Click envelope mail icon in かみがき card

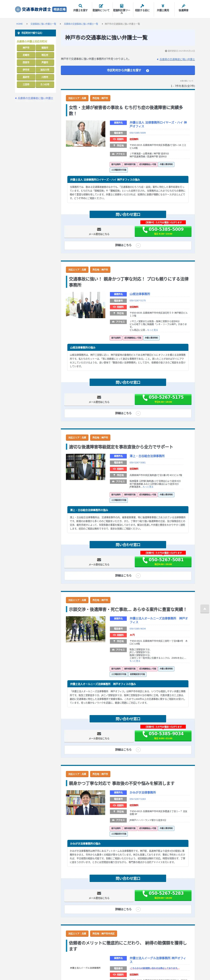point(99,893)
